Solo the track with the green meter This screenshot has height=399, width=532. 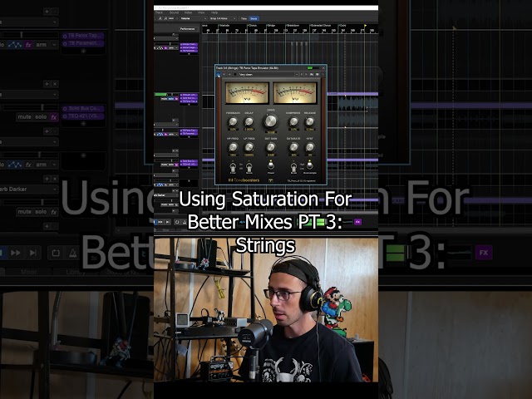[x=172, y=99]
